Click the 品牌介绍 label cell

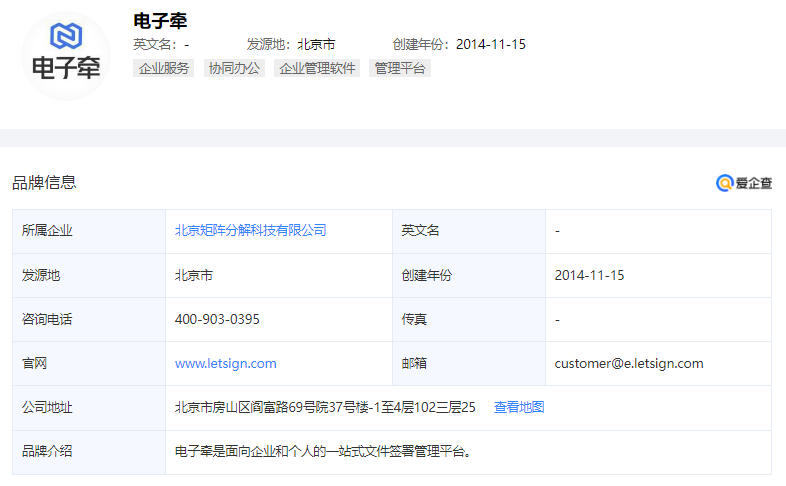[89, 452]
